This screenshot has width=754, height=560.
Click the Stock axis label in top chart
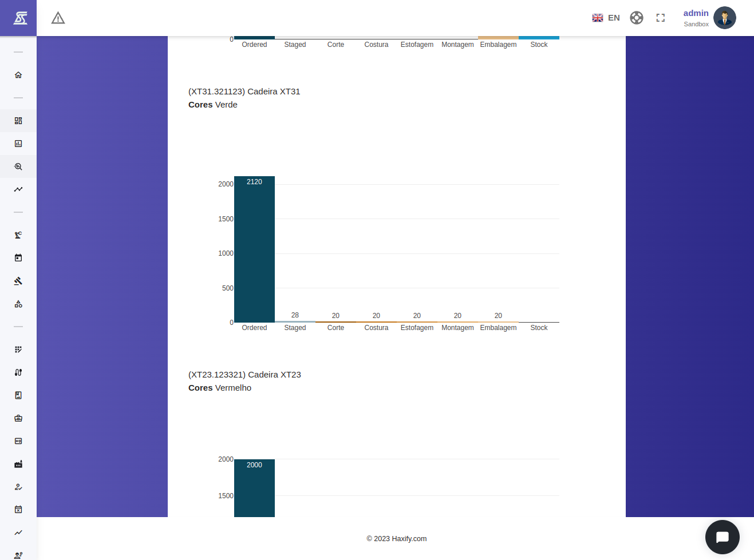pos(539,45)
